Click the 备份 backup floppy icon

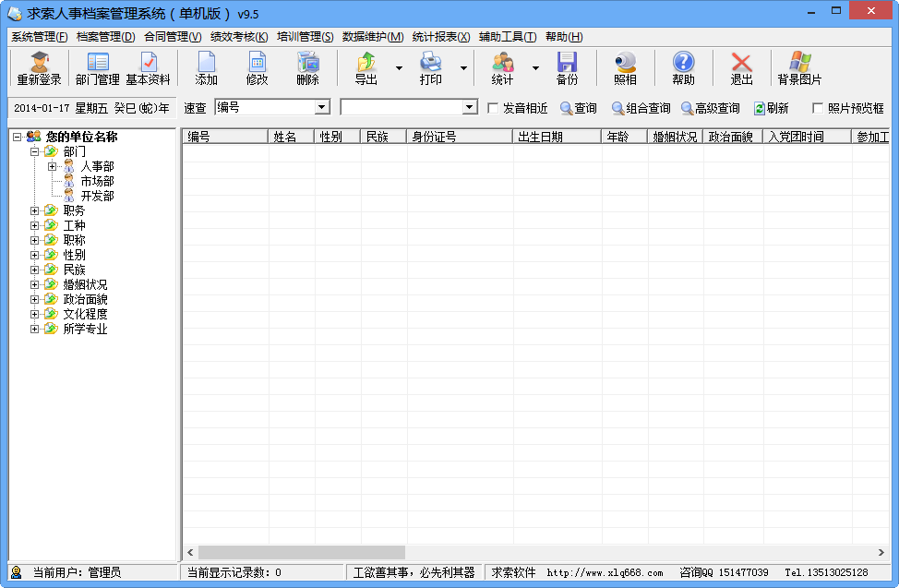click(567, 68)
